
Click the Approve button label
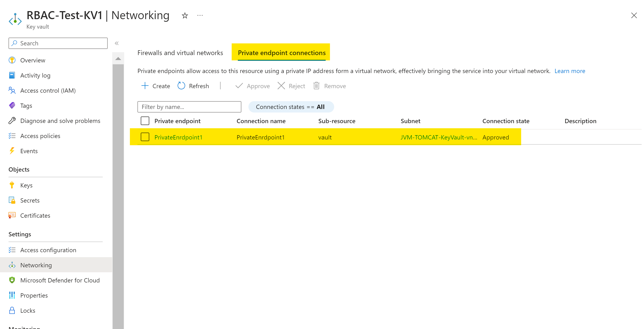tap(258, 86)
